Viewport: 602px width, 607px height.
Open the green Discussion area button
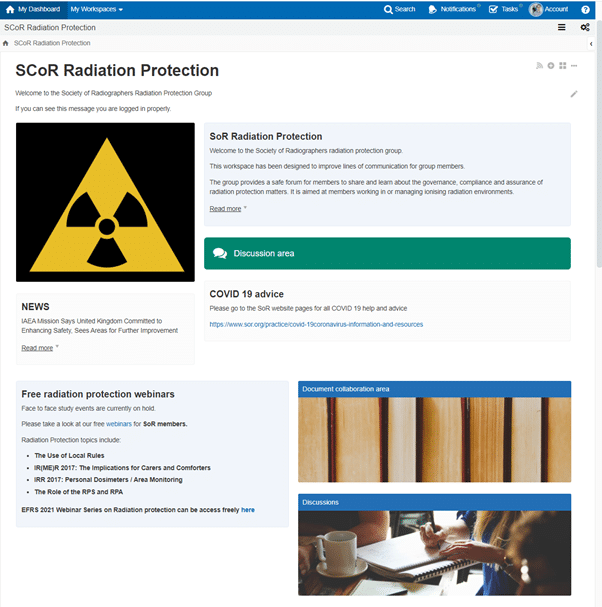(387, 253)
